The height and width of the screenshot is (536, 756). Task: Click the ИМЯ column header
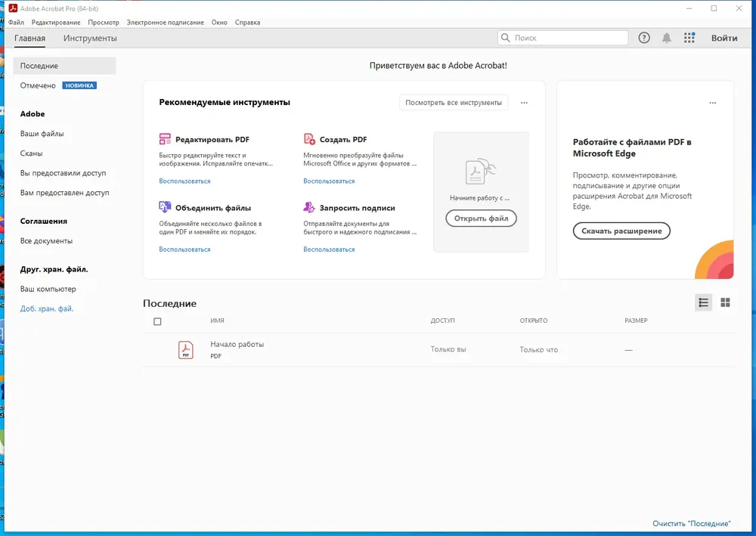[x=217, y=321]
